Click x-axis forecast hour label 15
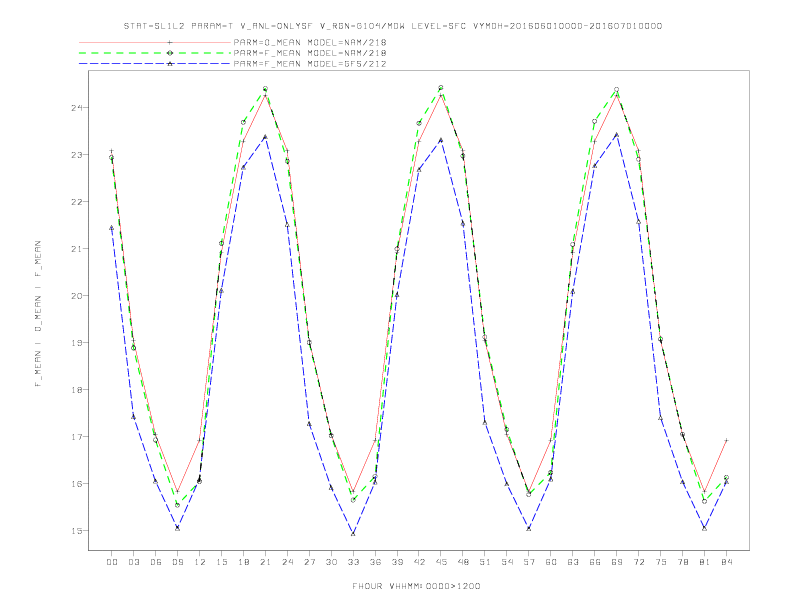The image size is (792, 612). [221, 562]
